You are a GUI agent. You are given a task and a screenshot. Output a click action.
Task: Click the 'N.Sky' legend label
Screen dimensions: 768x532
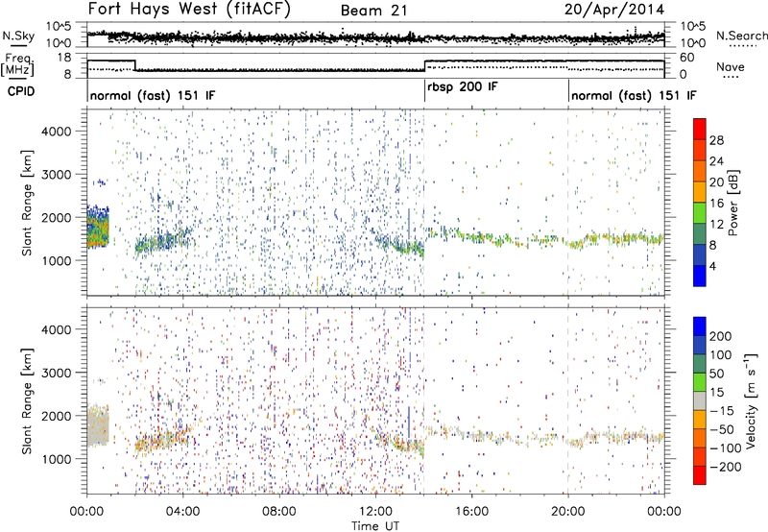tap(18, 36)
